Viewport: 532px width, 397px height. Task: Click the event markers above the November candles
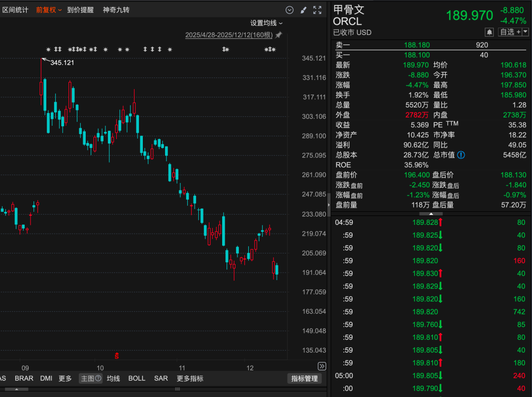(226, 50)
